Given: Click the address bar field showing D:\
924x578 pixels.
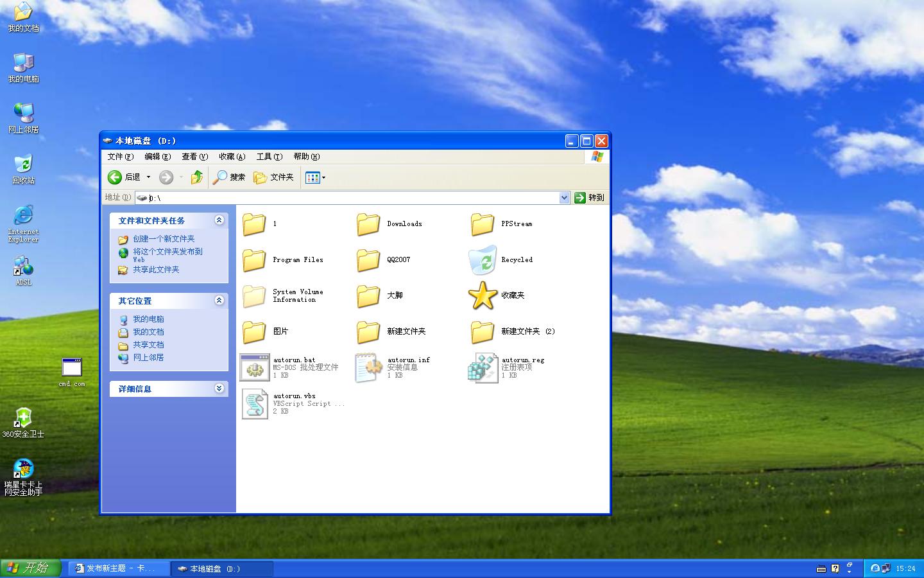Looking at the screenshot, I should pyautogui.click(x=352, y=198).
